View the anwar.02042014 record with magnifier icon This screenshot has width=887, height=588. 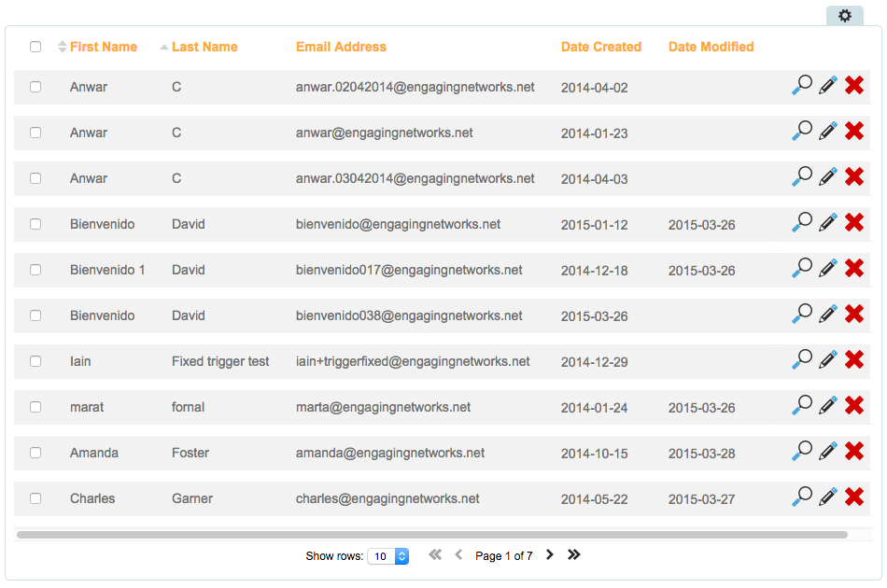tap(801, 86)
